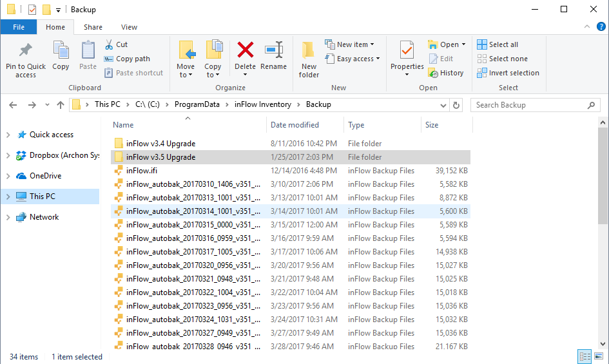Create a New folder

pyautogui.click(x=309, y=59)
